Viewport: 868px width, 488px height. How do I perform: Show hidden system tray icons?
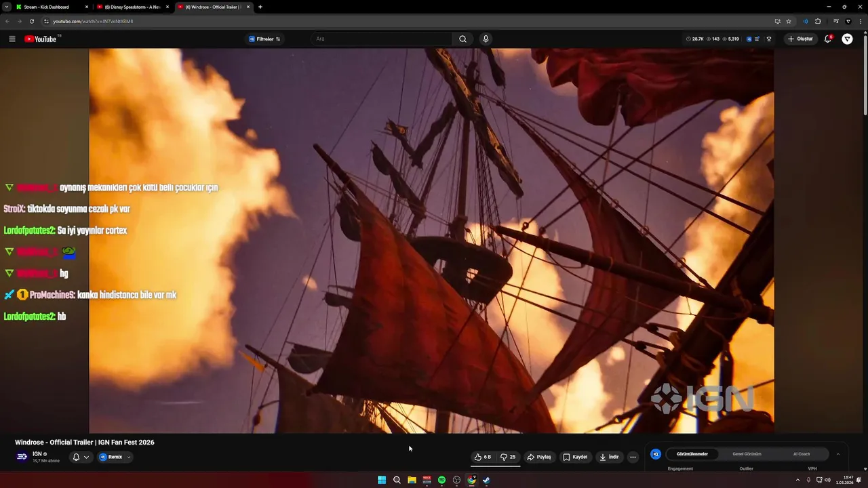click(x=797, y=480)
